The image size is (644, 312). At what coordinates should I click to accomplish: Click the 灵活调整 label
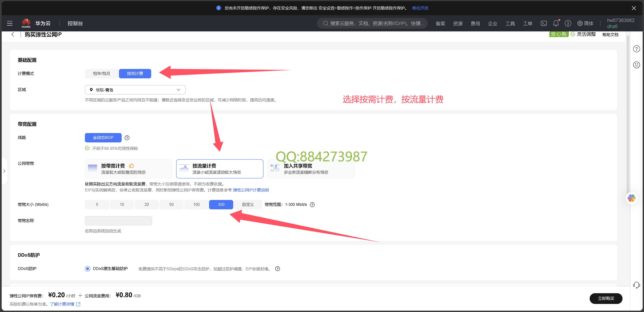[x=586, y=34]
